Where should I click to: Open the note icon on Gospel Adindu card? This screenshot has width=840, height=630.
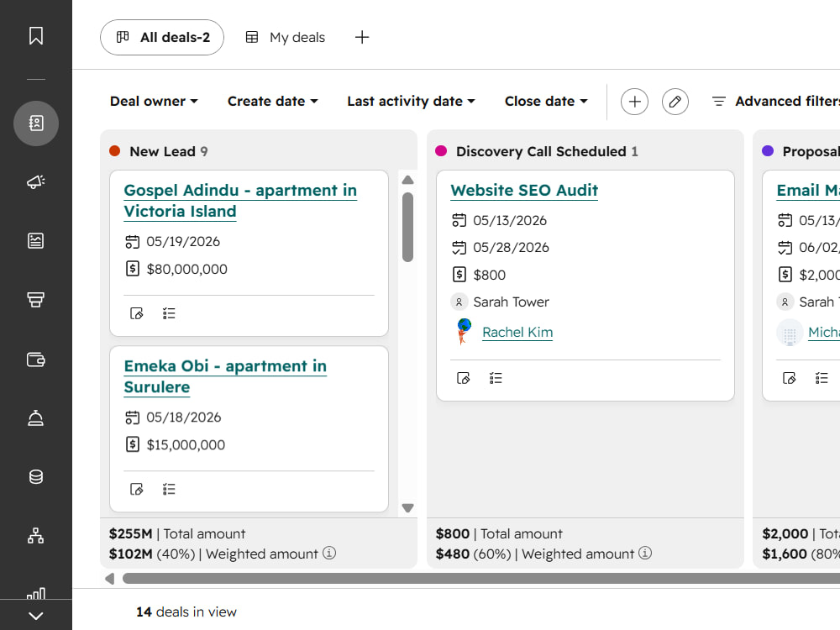point(137,313)
